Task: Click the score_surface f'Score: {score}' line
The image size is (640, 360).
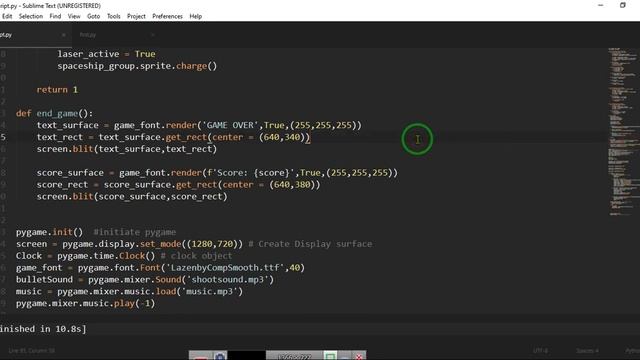Action: pos(217,173)
